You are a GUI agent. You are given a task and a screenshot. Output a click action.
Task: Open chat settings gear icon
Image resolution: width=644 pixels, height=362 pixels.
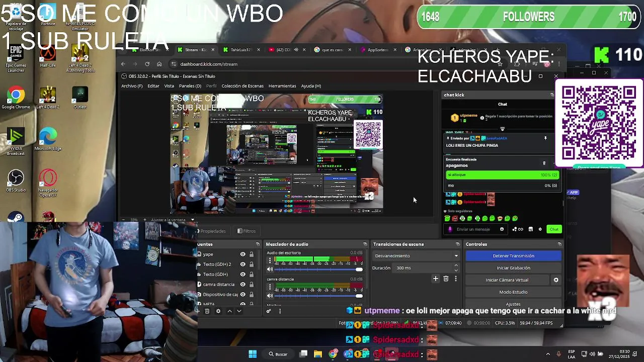click(540, 229)
